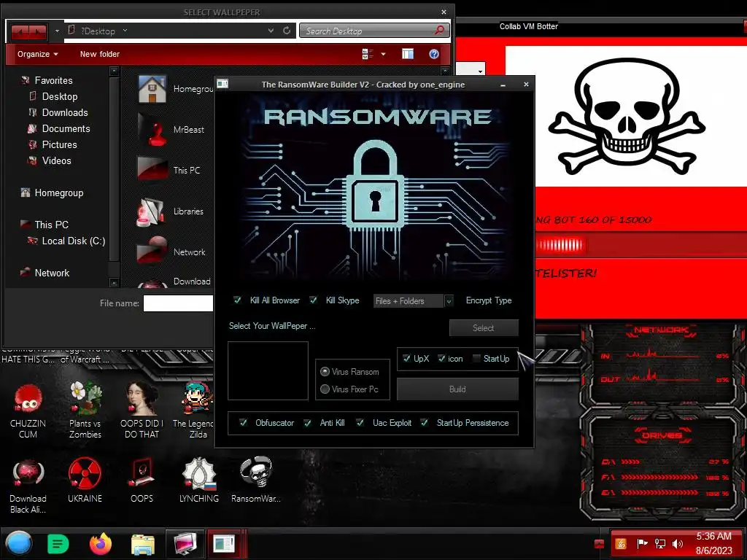
Task: Open recent locations dropdown beside navigation arrows
Action: click(57, 31)
